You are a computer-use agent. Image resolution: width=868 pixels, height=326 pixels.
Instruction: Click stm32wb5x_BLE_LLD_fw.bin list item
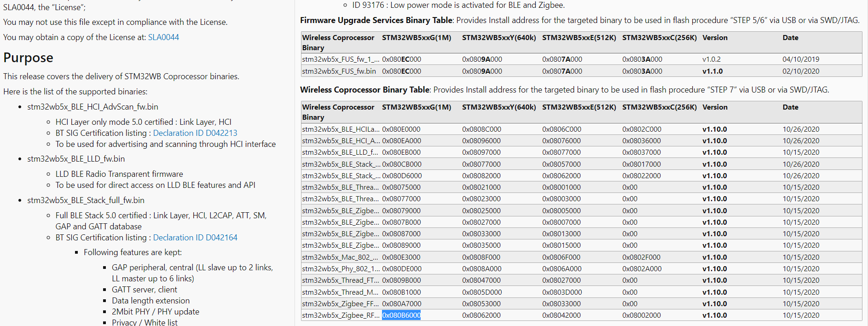(x=76, y=159)
